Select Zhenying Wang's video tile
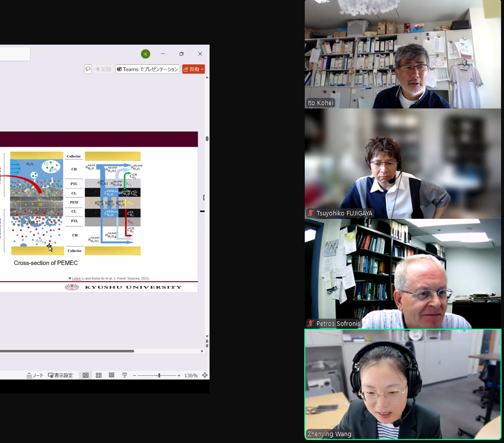The height and width of the screenshot is (443, 504). [403, 384]
